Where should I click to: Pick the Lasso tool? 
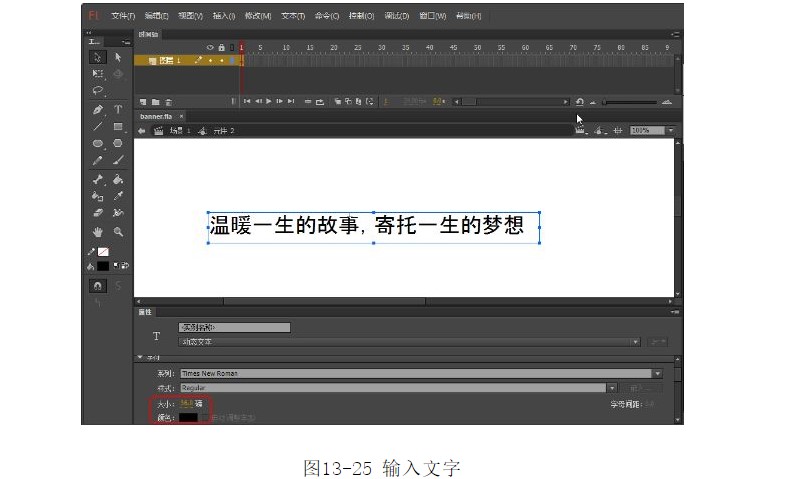coord(98,90)
